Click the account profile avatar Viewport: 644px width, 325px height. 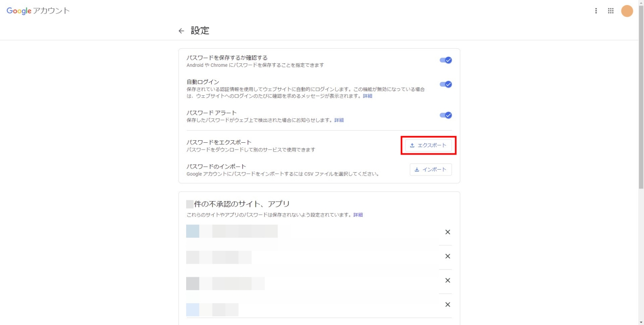coord(627,11)
